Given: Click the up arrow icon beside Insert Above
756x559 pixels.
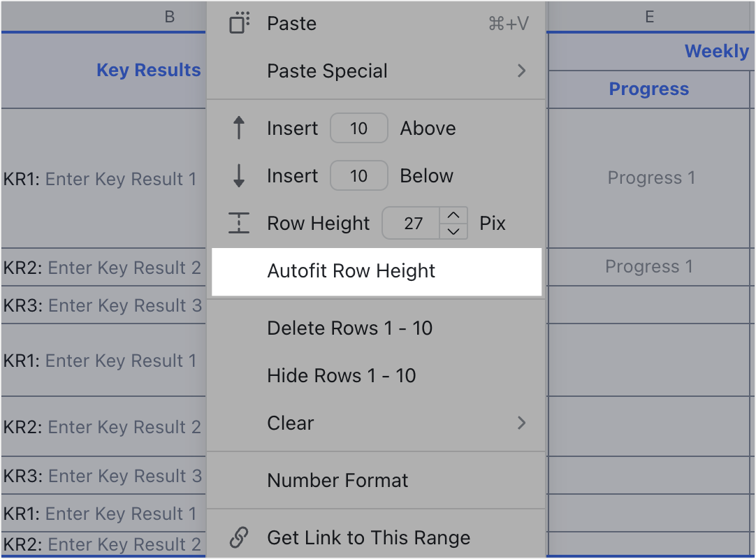Looking at the screenshot, I should 240,128.
